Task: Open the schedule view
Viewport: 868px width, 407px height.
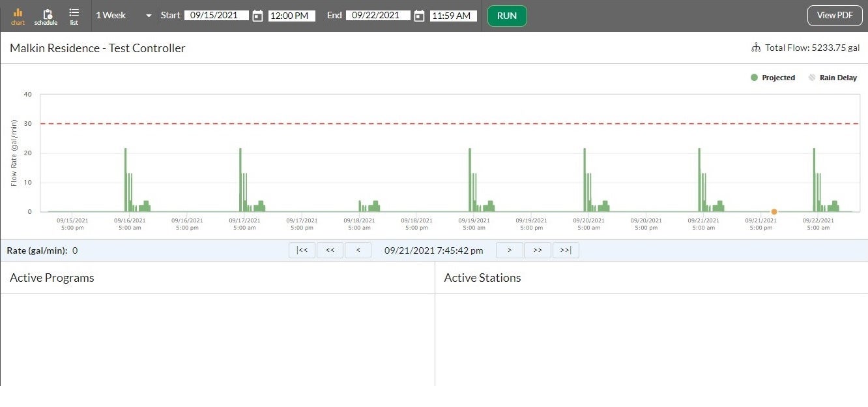Action: click(46, 16)
